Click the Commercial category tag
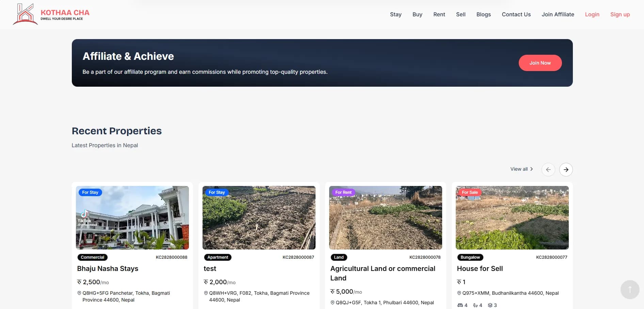Screen dimensions: 644x309 coord(92,257)
